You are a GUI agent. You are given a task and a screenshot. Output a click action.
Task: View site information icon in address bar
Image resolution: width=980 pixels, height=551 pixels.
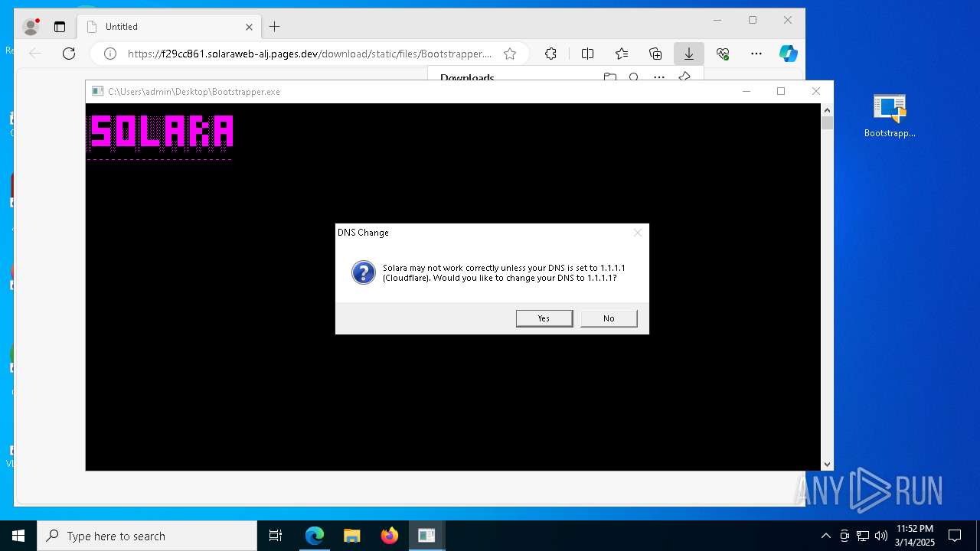coord(110,54)
